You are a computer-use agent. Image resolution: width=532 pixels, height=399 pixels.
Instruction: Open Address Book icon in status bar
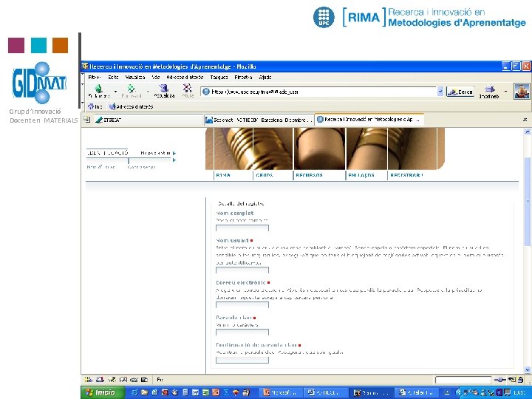pyautogui.click(x=123, y=380)
